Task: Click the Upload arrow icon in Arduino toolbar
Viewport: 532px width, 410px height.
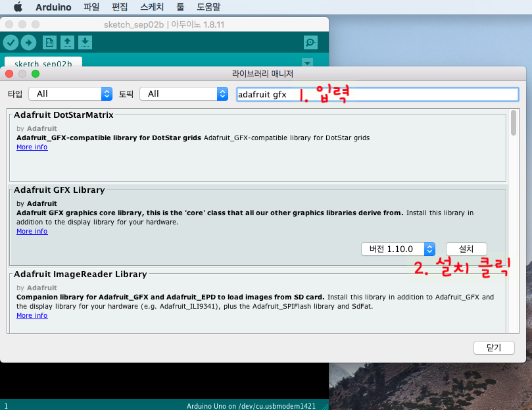Action: (28, 43)
